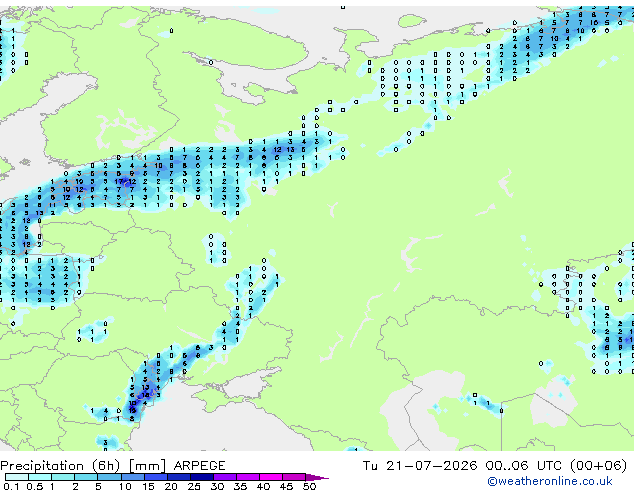Image resolution: width=634 pixels, height=490 pixels.
Task: Click the '30' legend scale label
Action: click(x=218, y=486)
